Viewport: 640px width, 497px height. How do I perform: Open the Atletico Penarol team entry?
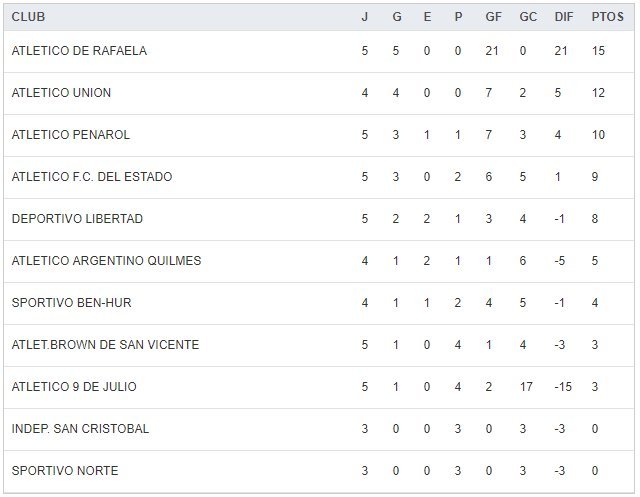[70, 135]
